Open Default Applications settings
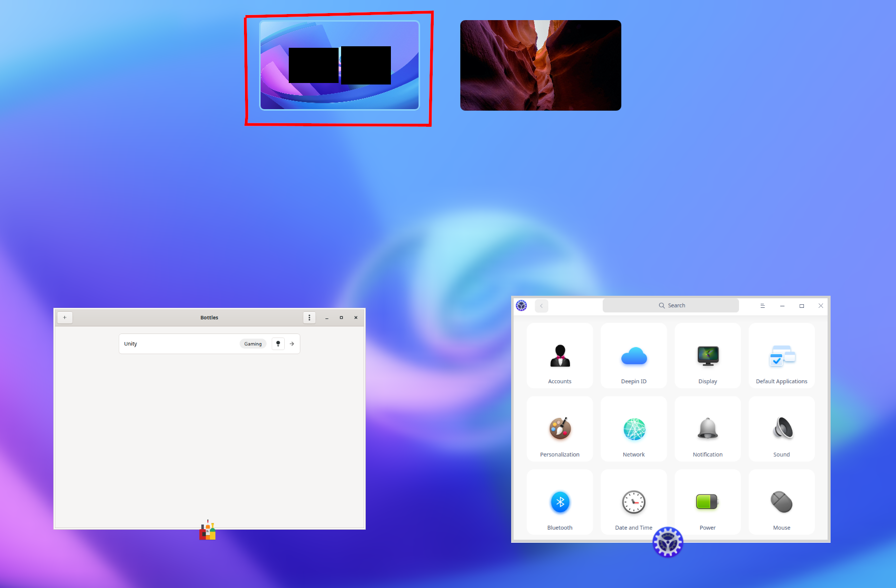Viewport: 896px width, 588px height. point(781,355)
